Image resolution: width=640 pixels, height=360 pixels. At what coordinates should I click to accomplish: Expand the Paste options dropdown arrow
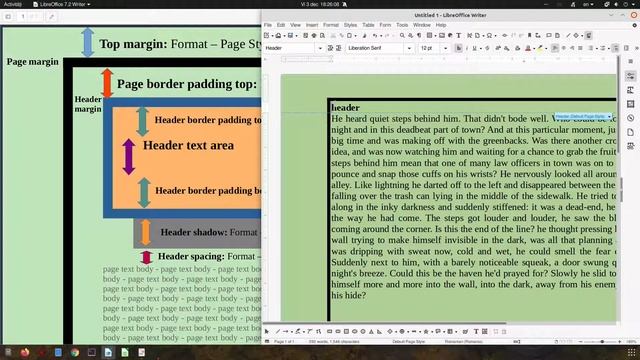click(356, 36)
